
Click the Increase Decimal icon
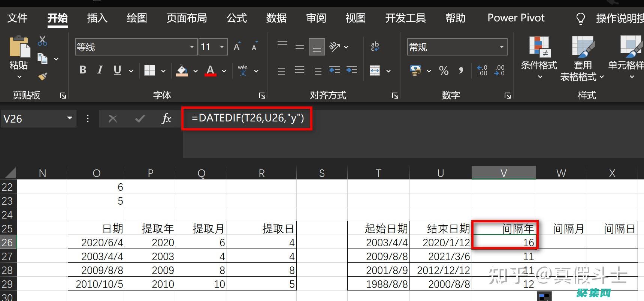click(482, 70)
